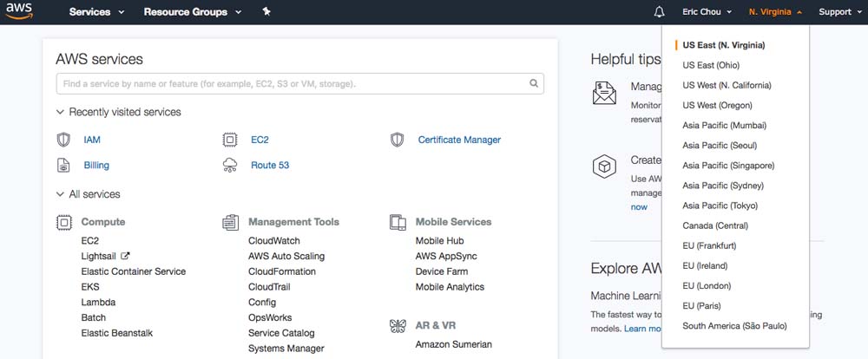Open the notifications bell icon
The height and width of the screenshot is (359, 868).
click(x=659, y=12)
